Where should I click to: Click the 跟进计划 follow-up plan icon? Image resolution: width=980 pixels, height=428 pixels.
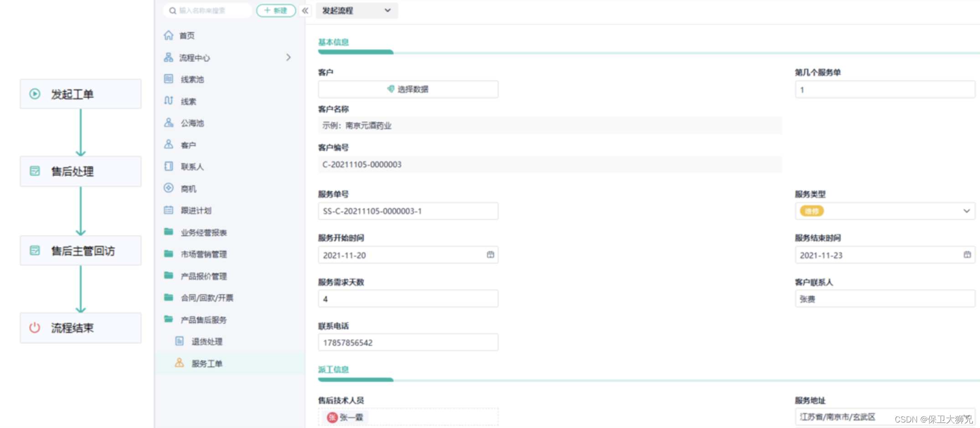pyautogui.click(x=168, y=210)
